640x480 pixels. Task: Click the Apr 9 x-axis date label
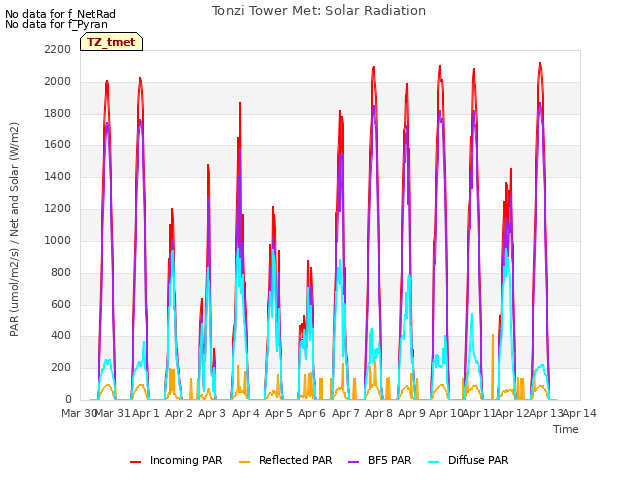click(412, 413)
